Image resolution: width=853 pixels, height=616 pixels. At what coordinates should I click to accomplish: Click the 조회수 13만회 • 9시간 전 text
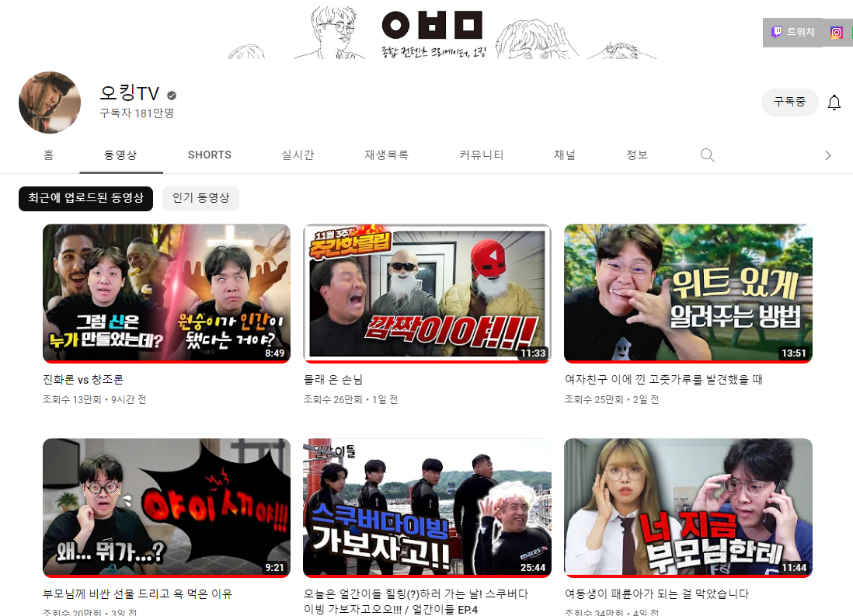point(94,399)
